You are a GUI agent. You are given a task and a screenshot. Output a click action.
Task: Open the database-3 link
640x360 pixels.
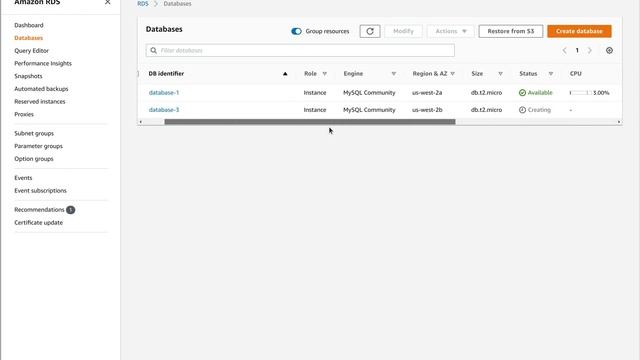pyautogui.click(x=164, y=110)
